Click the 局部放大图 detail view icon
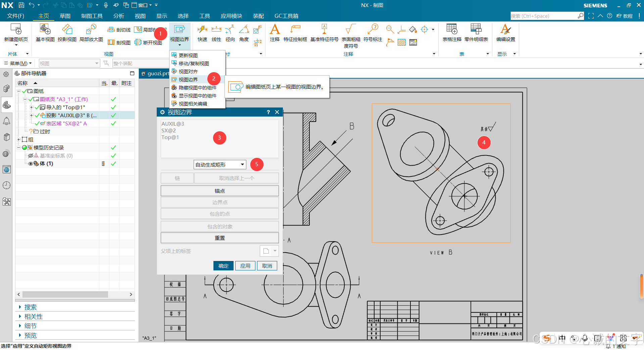 [91, 29]
